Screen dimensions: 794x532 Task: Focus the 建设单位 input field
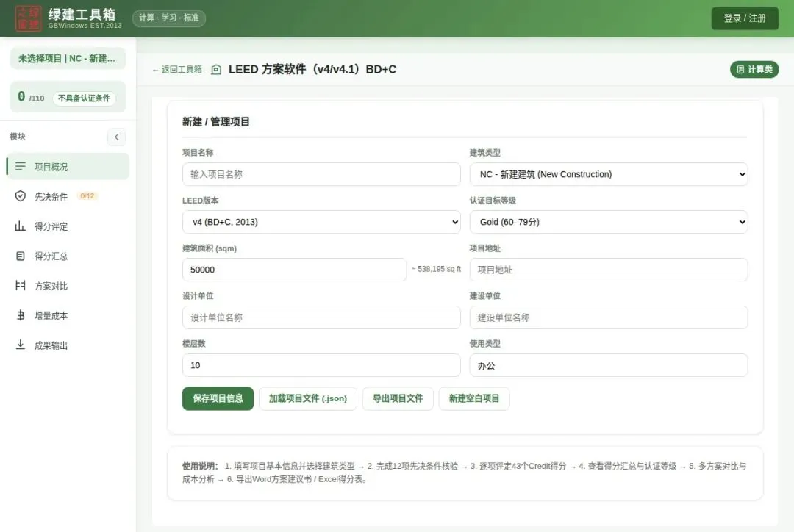tap(608, 317)
